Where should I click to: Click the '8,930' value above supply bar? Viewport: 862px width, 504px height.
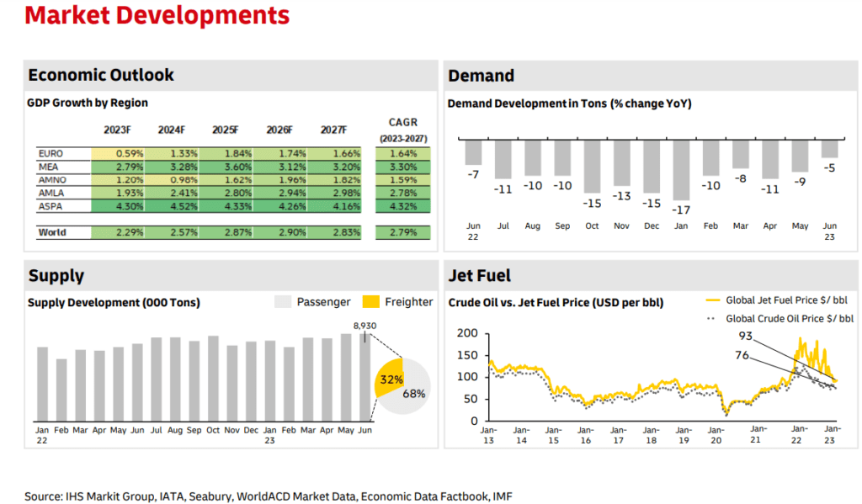(x=365, y=326)
